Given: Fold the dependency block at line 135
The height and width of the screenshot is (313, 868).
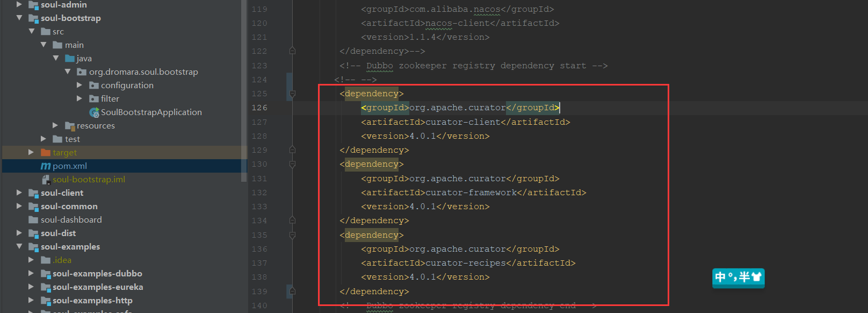Looking at the screenshot, I should point(292,235).
